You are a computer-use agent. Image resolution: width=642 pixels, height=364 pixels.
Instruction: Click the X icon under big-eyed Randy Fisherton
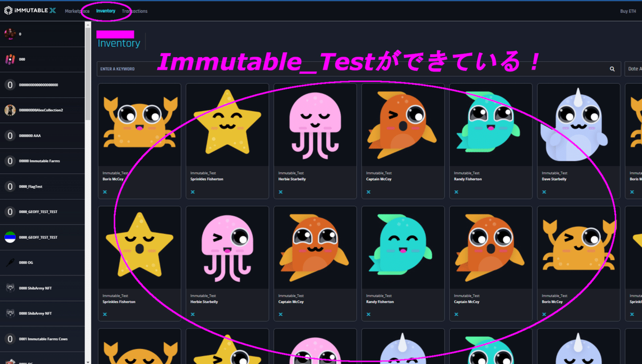(x=456, y=191)
